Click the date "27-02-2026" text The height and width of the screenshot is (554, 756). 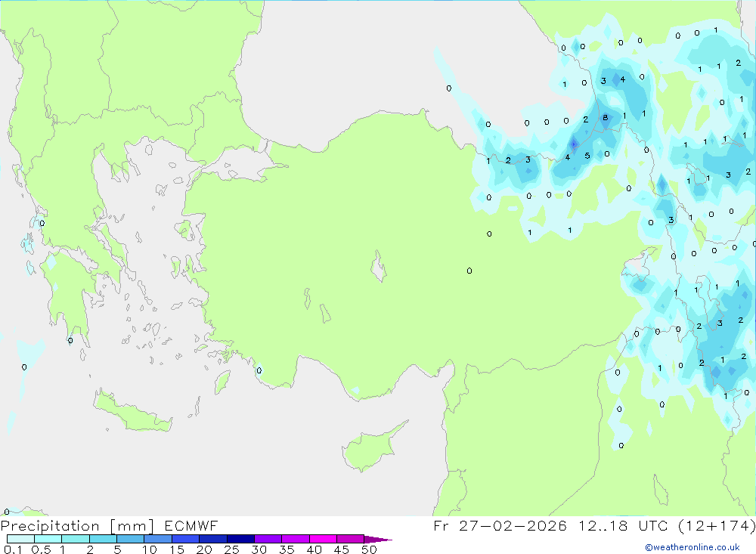pos(513,525)
